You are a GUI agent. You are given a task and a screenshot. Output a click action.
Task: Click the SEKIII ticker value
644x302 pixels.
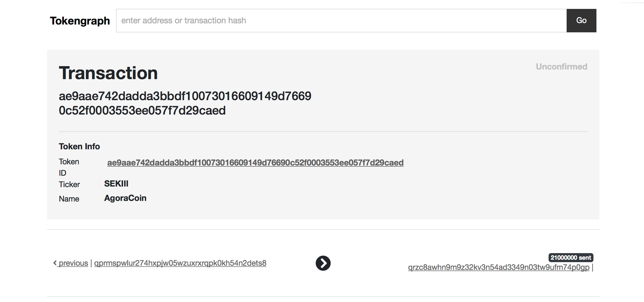[116, 183]
